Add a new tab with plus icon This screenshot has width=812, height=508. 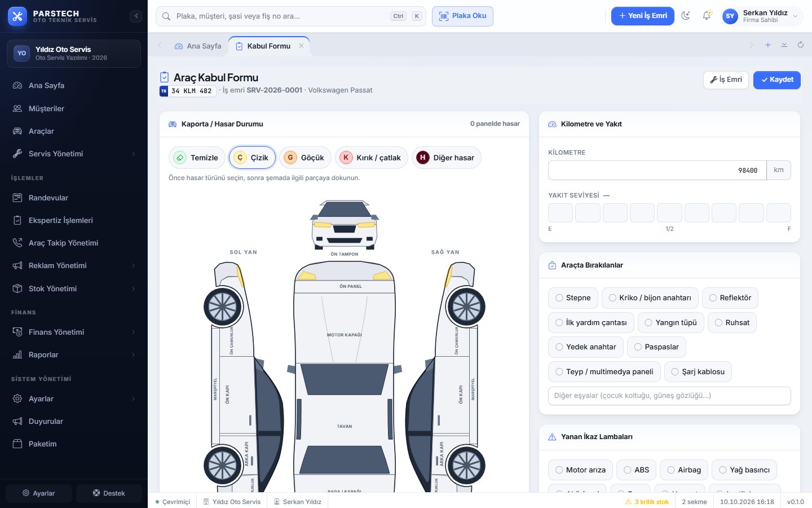click(767, 45)
